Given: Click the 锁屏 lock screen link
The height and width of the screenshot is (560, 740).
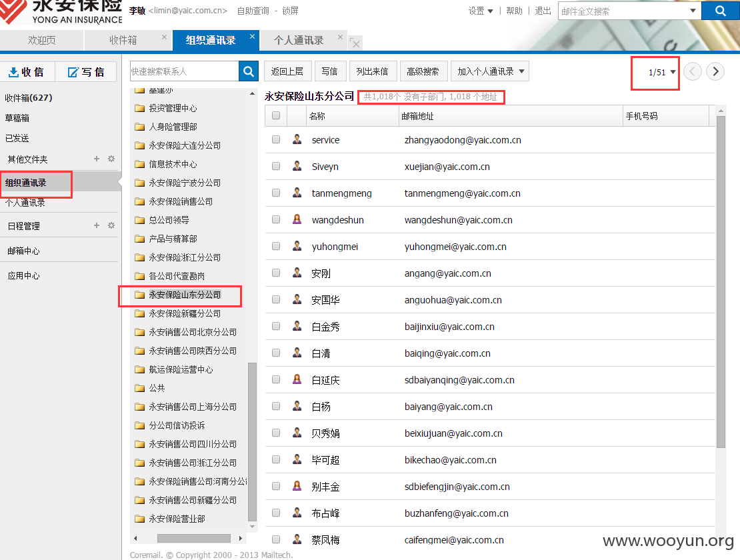Looking at the screenshot, I should pos(290,11).
